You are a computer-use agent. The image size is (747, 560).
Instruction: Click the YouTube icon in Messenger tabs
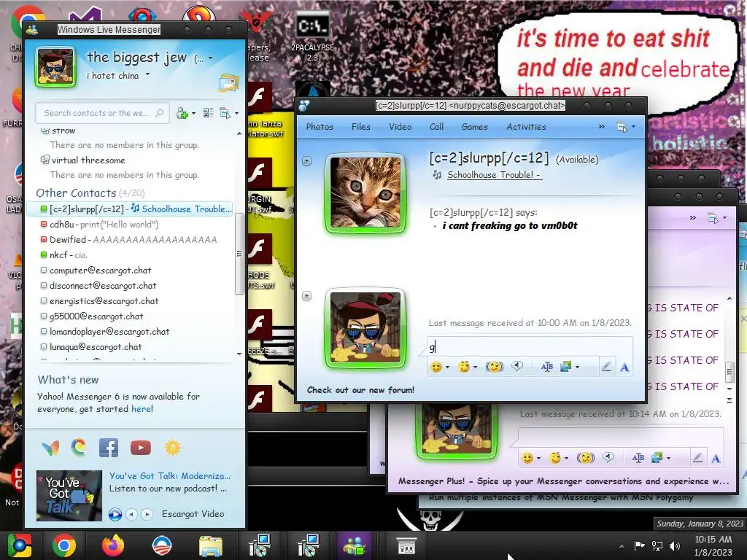(x=141, y=448)
